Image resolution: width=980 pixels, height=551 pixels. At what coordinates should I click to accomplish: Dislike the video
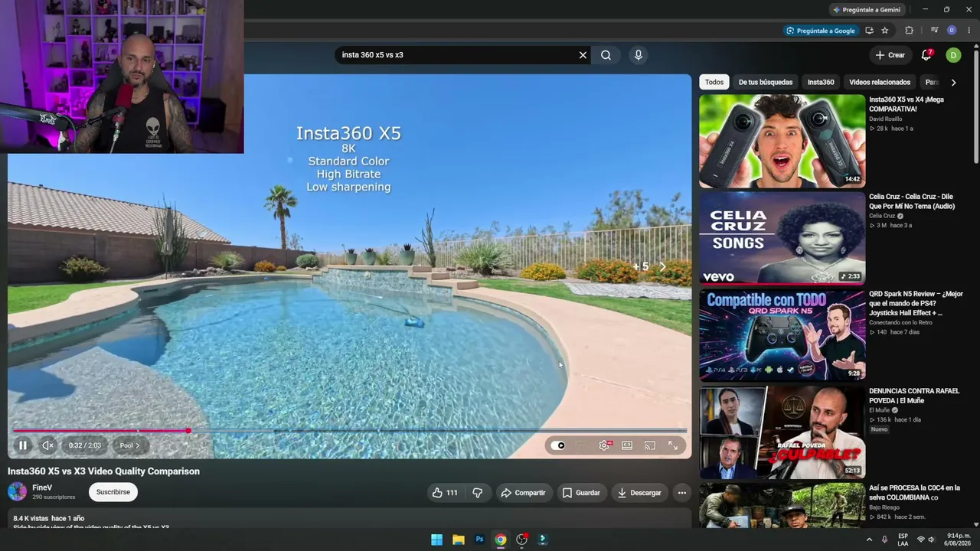477,493
